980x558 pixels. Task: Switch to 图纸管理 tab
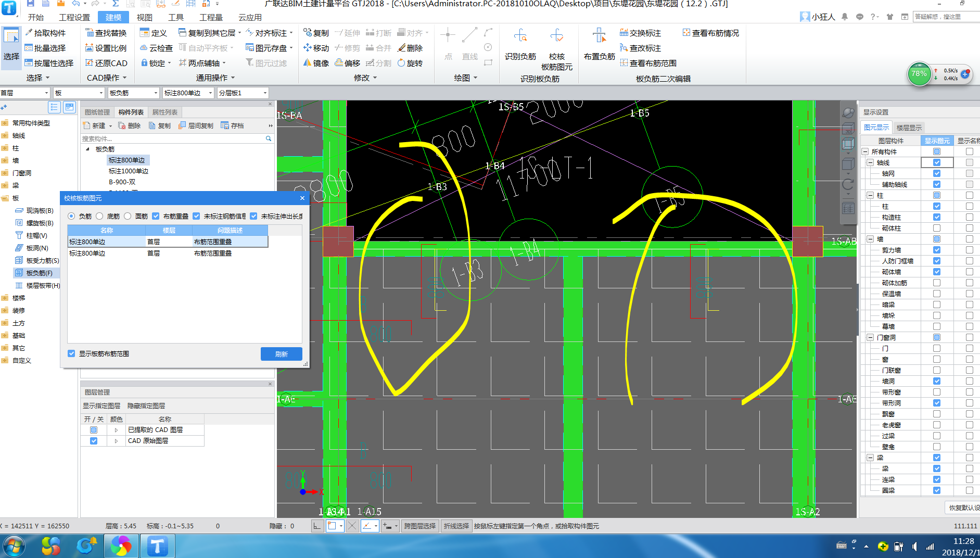click(x=97, y=112)
